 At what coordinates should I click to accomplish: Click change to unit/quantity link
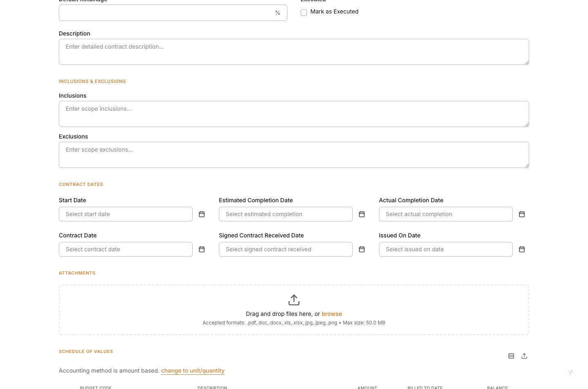point(193,371)
